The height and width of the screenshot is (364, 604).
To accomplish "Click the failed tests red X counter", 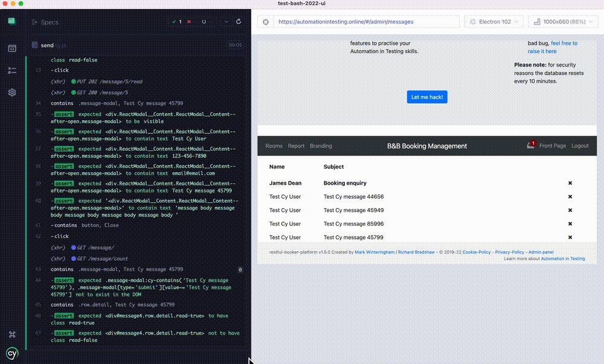I will [188, 22].
